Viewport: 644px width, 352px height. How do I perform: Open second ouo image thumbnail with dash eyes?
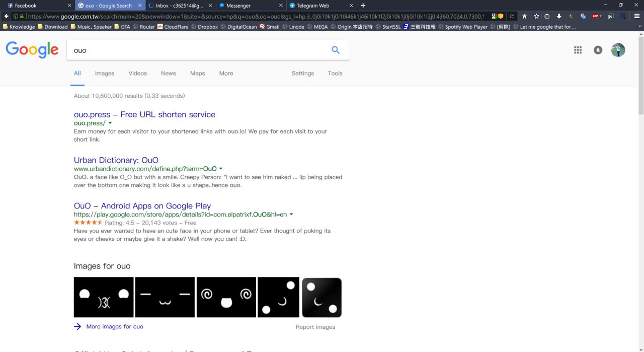[165, 297]
